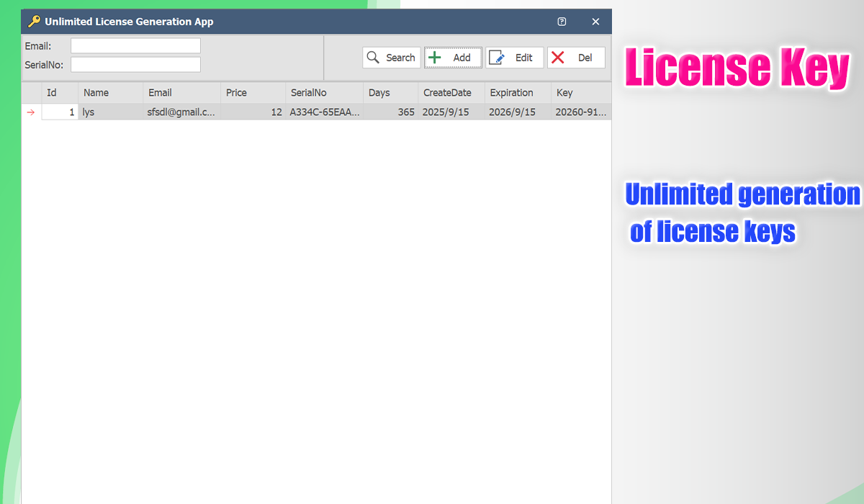This screenshot has width=864, height=504.
Task: Select the Key cell '20260-91...'
Action: [x=581, y=112]
